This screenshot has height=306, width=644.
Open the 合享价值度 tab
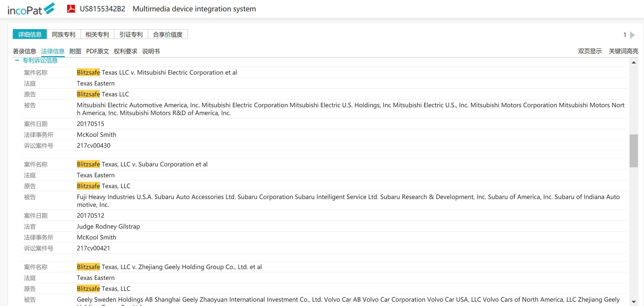click(167, 34)
